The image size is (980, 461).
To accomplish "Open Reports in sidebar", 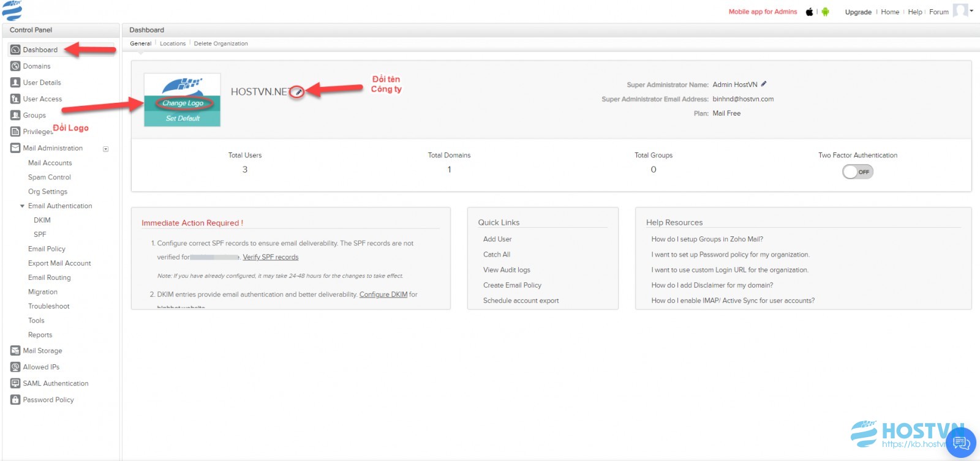I will tap(40, 335).
